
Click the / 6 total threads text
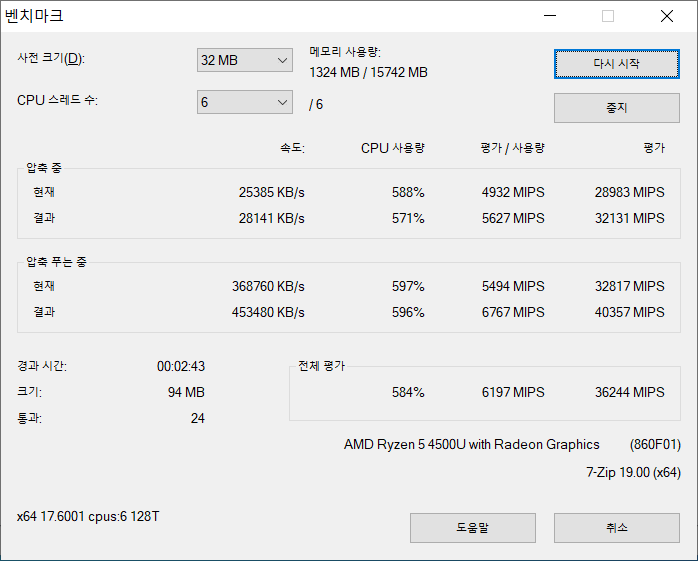[316, 104]
